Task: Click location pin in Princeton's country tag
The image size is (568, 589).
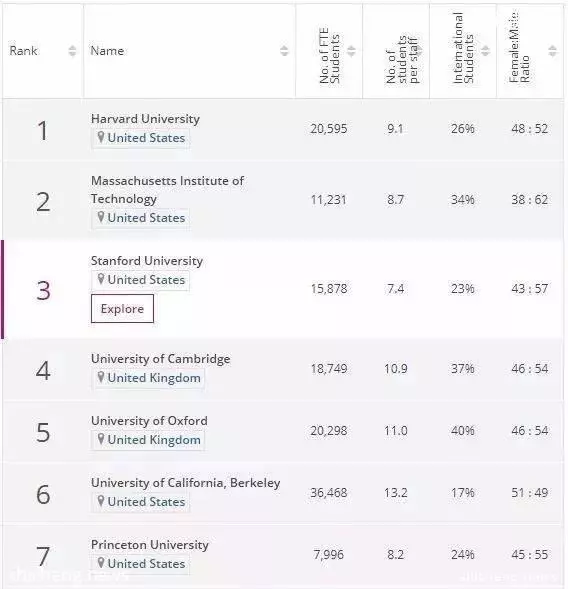Action: tap(101, 563)
